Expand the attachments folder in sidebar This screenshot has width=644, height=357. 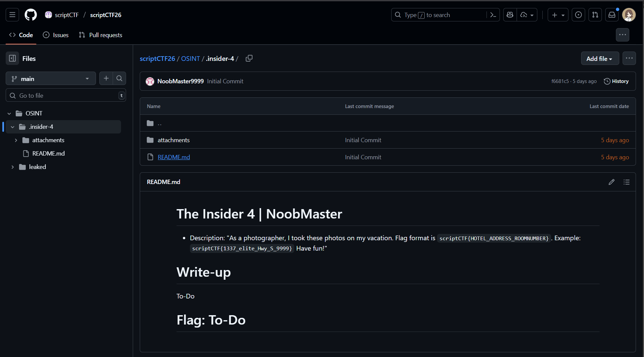tap(16, 140)
